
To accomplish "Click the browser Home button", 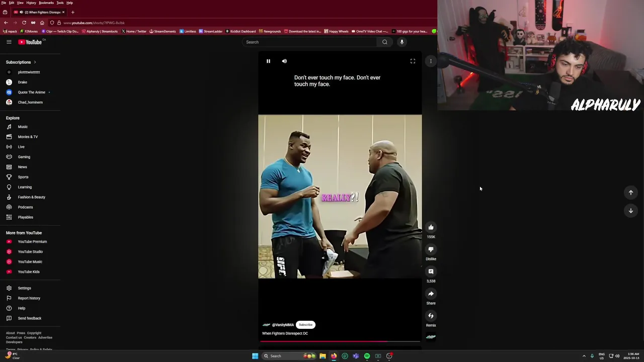I will click(42, 23).
